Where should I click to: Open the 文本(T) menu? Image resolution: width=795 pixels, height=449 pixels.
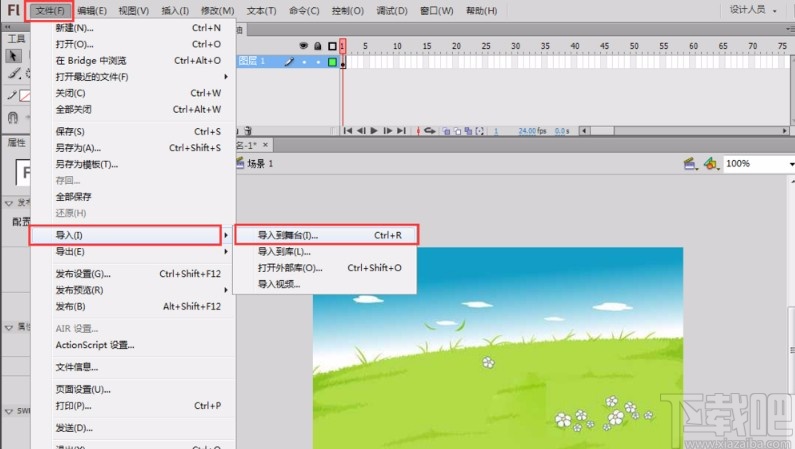pos(262,10)
